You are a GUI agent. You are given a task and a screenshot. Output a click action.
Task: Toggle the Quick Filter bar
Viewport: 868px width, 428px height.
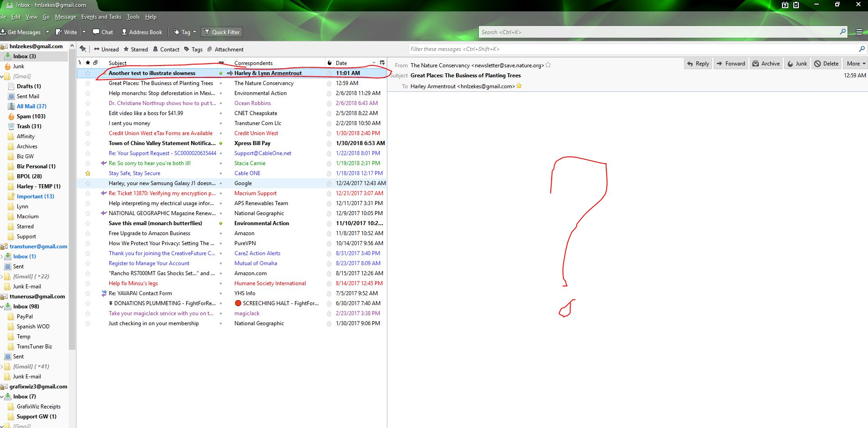[222, 32]
